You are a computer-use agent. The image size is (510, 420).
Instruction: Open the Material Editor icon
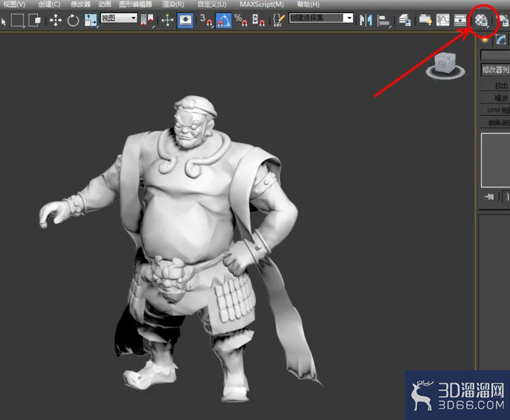click(481, 20)
